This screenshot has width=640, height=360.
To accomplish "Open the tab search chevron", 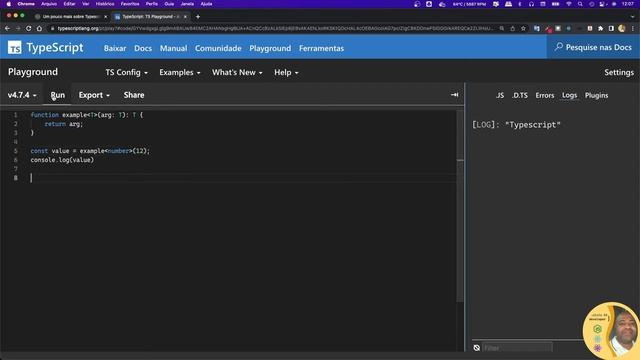I will coord(632,17).
